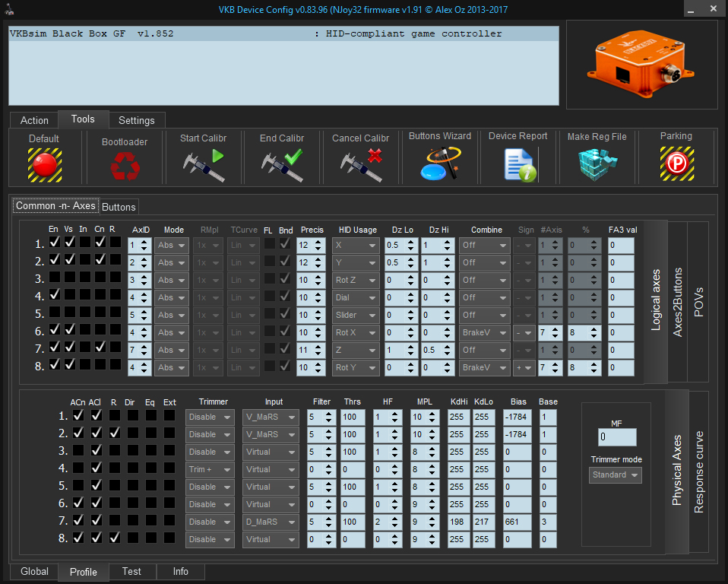Toggle the En checkbox for logical axis 3
Viewport: 728px width, 584px height.
tap(54, 278)
